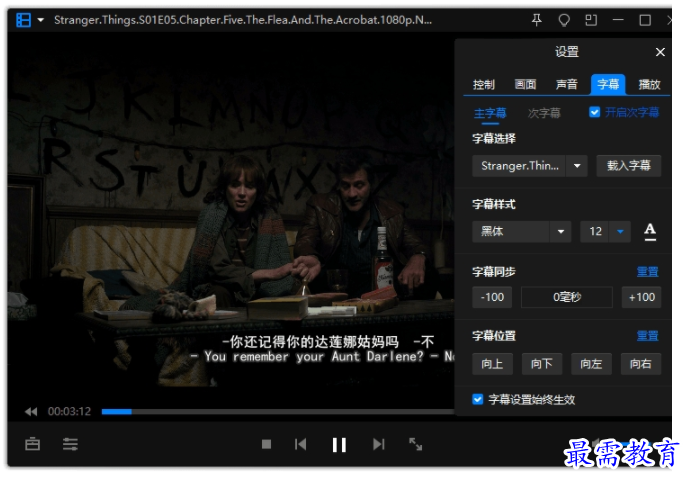This screenshot has height=485, width=688.
Task: Stop playback with the square button
Action: [x=266, y=445]
